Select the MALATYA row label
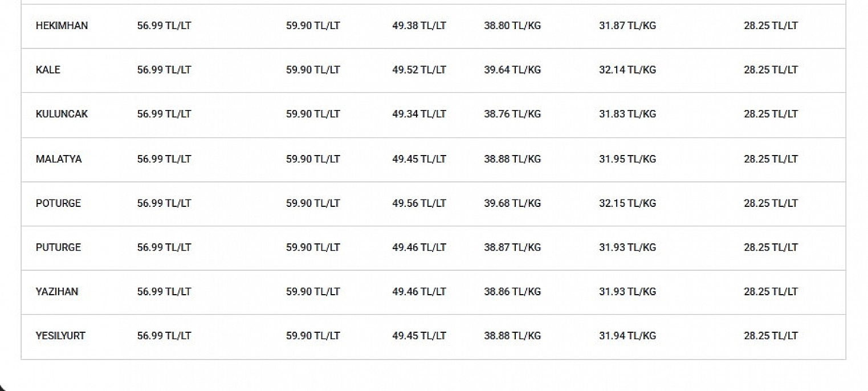Viewport: 868px width, 391px height. coord(59,159)
